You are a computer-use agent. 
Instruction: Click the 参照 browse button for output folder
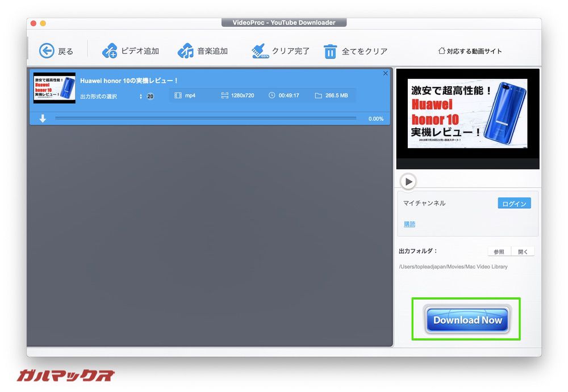[498, 251]
